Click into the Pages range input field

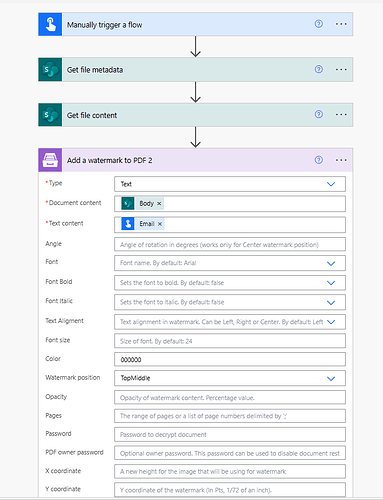(230, 416)
